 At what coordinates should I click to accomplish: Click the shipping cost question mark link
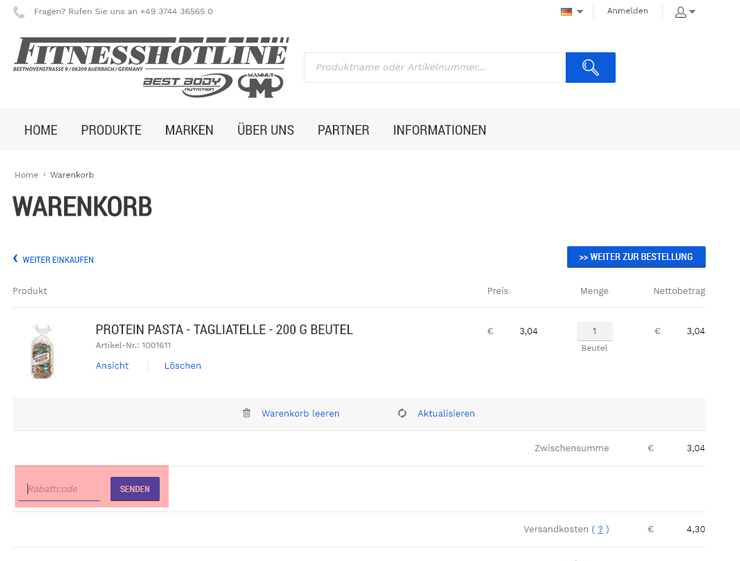pos(600,529)
